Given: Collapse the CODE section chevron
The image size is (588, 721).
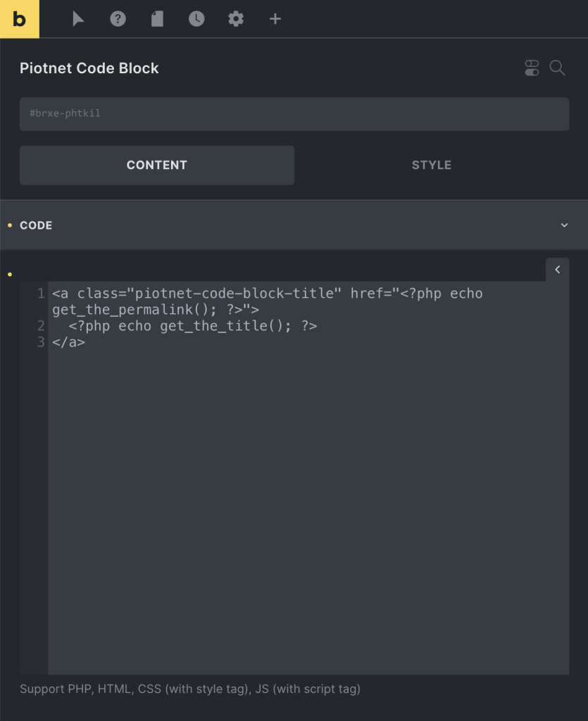Looking at the screenshot, I should tap(564, 225).
